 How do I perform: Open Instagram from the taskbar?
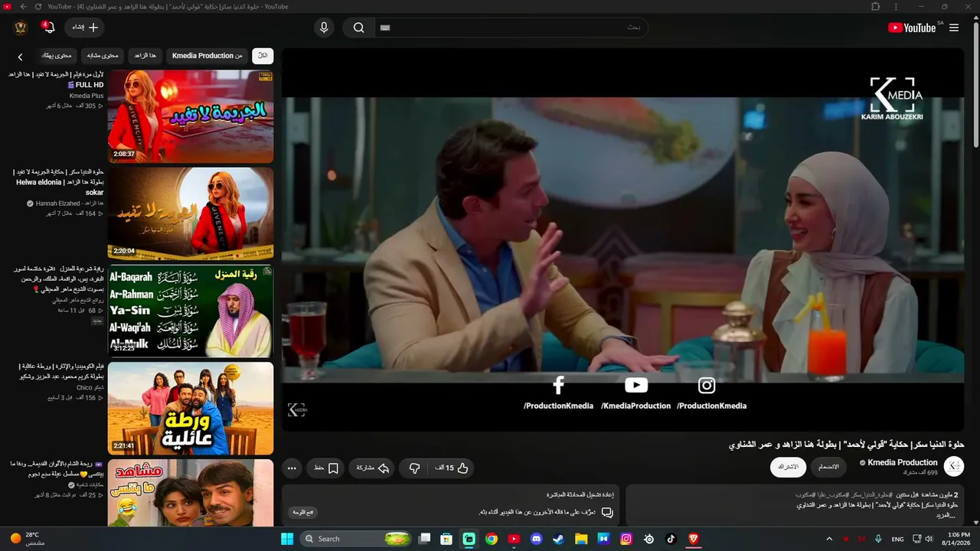626,539
